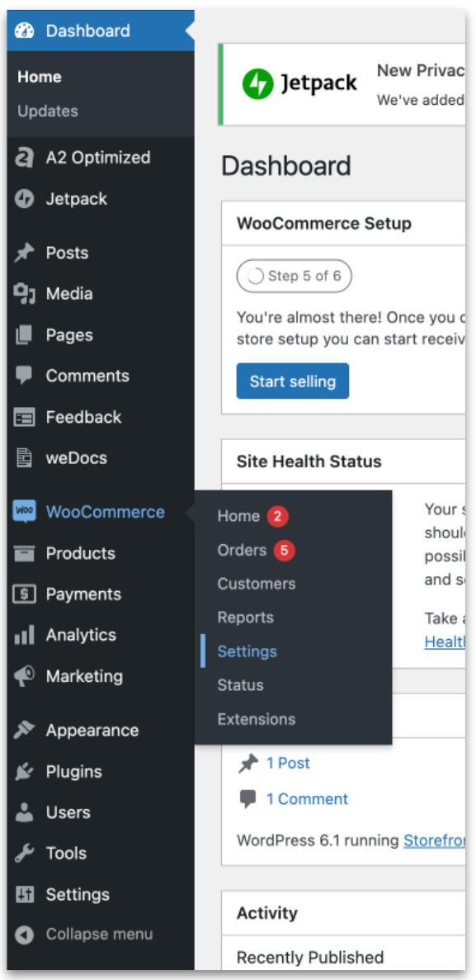Open the Site Health link

point(445,641)
